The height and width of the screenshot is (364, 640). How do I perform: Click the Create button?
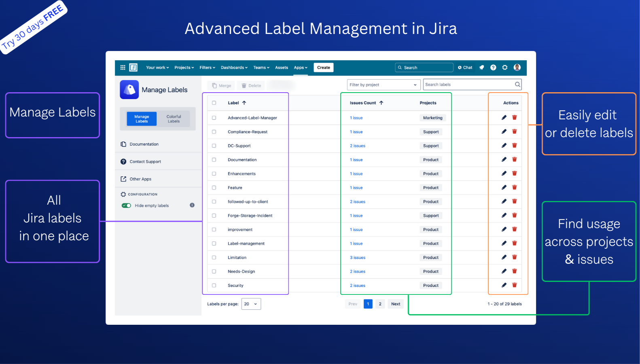323,68
